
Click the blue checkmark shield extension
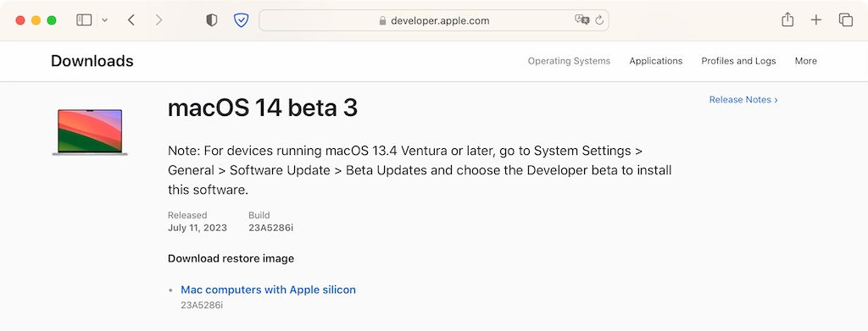point(241,20)
